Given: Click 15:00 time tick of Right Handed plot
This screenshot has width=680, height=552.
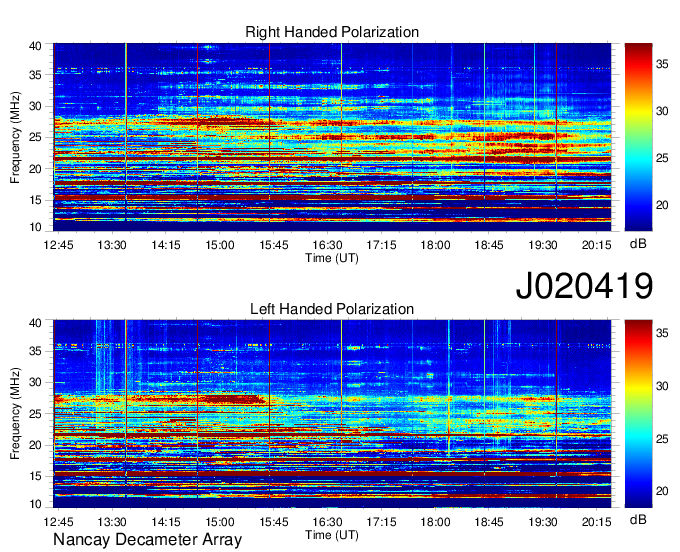Looking at the screenshot, I should pos(220,245).
